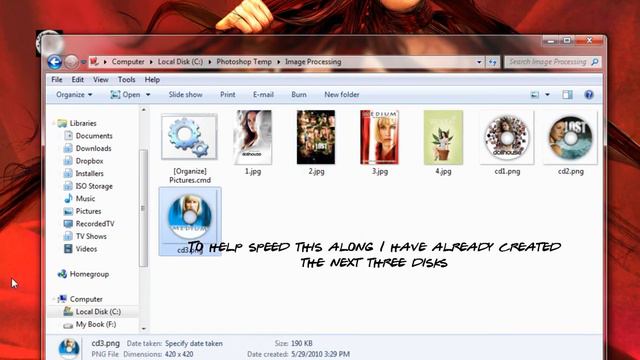Open the Tools menu
The height and width of the screenshot is (360, 640).
[x=127, y=80]
